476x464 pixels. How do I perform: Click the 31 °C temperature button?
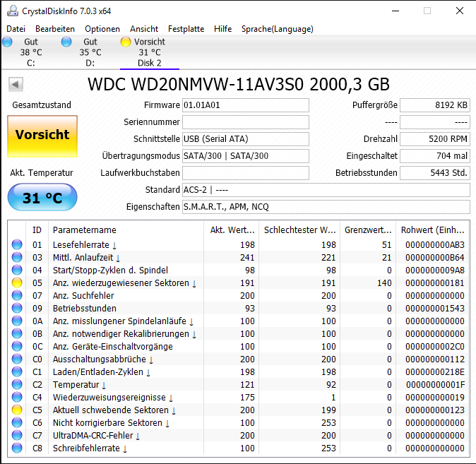(42, 197)
